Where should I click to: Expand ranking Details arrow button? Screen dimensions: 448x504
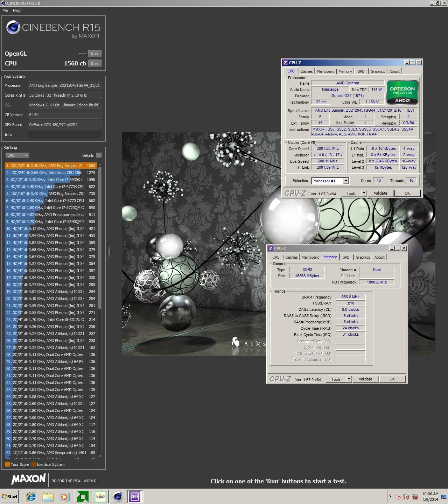[x=99, y=155]
